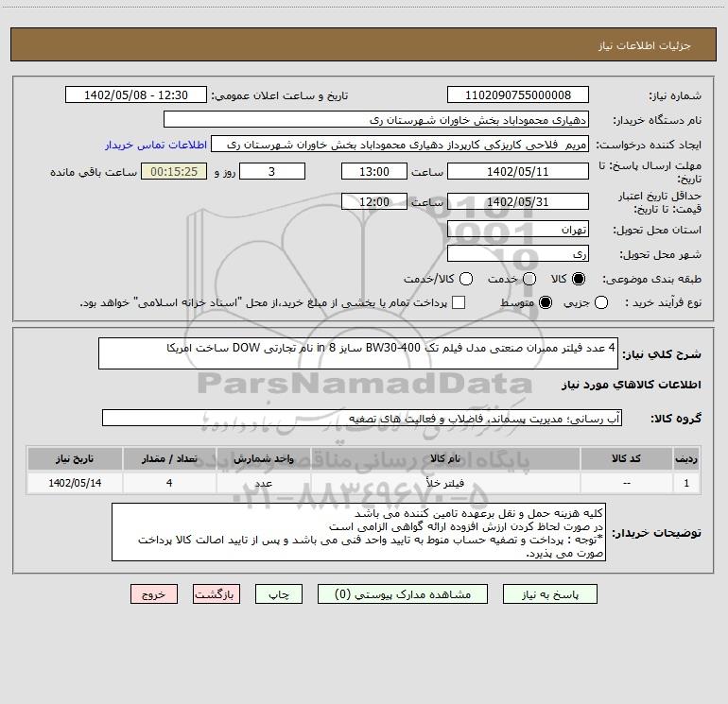Click the جزئیات اطلاعات نیاز header title
The image size is (728, 704).
coord(645,45)
